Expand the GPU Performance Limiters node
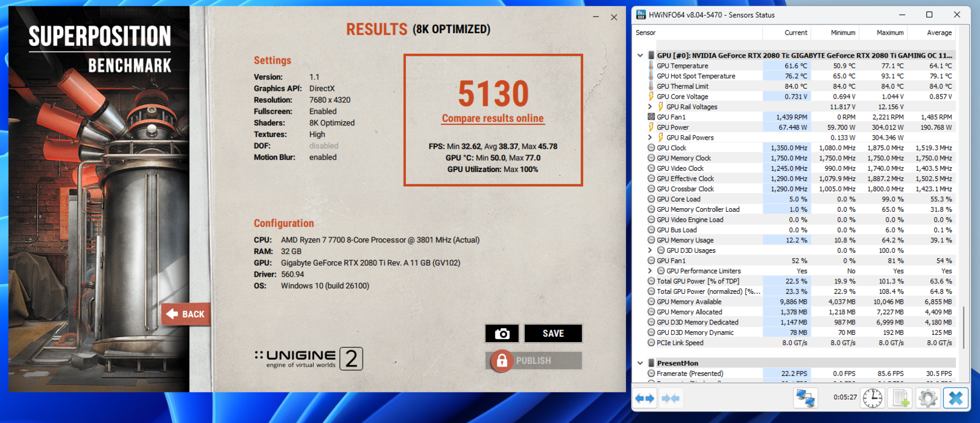This screenshot has width=980, height=423. pos(650,271)
